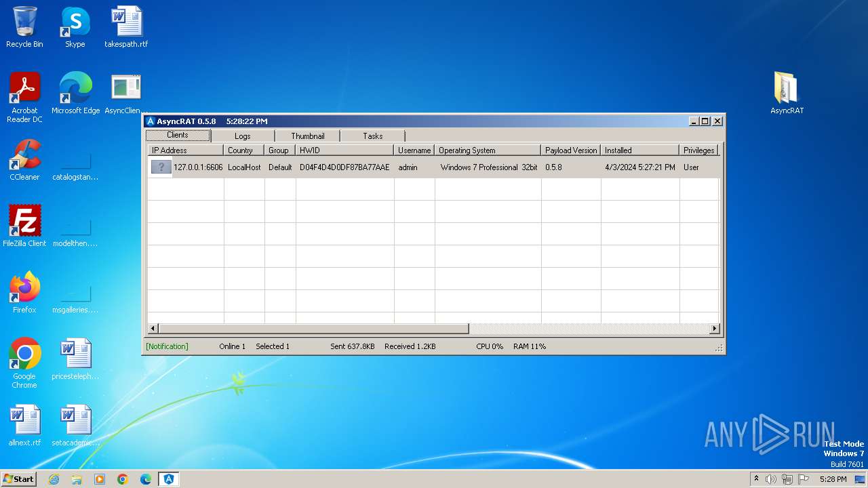Open Edge from the taskbar
Image resolution: width=868 pixels, height=488 pixels.
tap(146, 479)
